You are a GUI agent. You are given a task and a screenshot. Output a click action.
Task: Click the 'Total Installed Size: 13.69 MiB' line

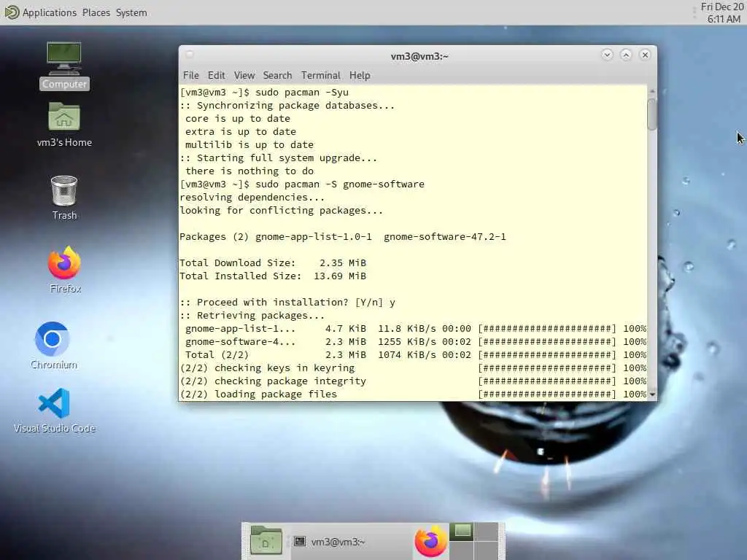tap(273, 276)
